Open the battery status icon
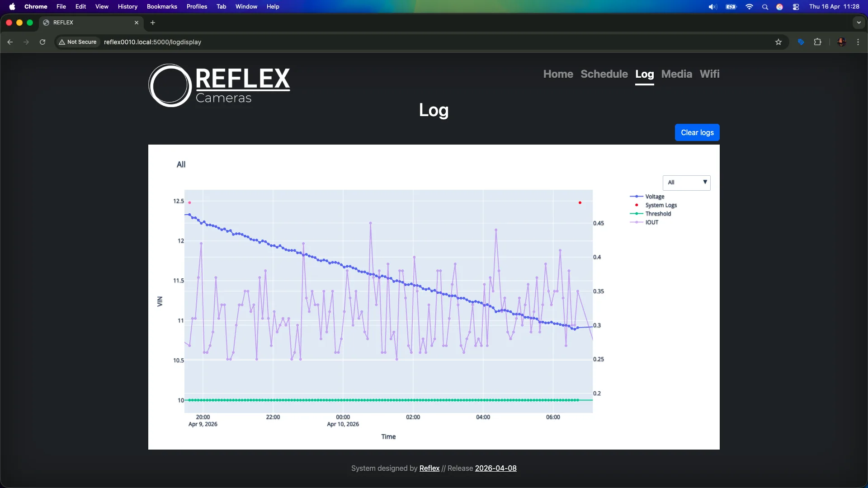 [x=731, y=7]
